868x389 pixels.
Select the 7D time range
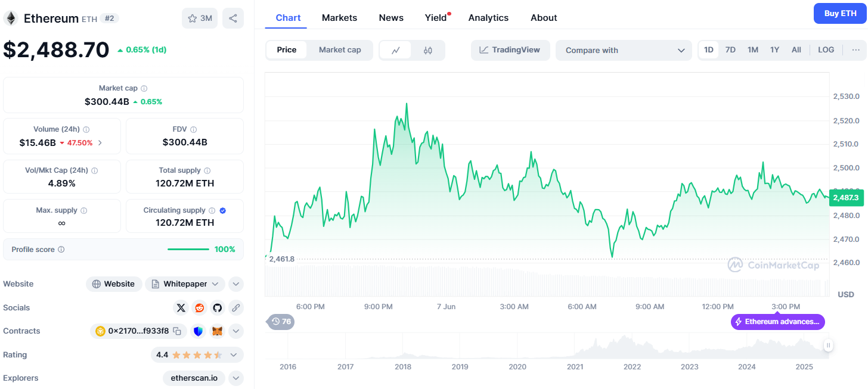click(730, 50)
